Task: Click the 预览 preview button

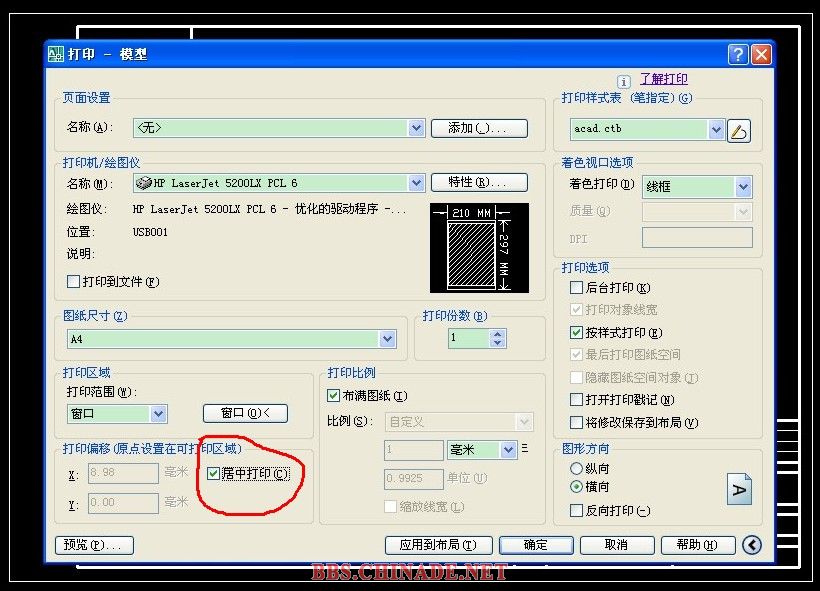Action: click(x=94, y=545)
